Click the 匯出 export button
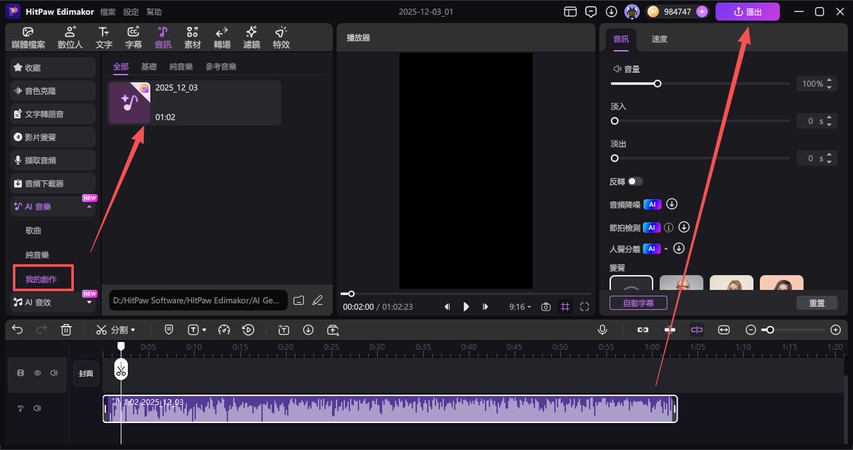 (747, 11)
